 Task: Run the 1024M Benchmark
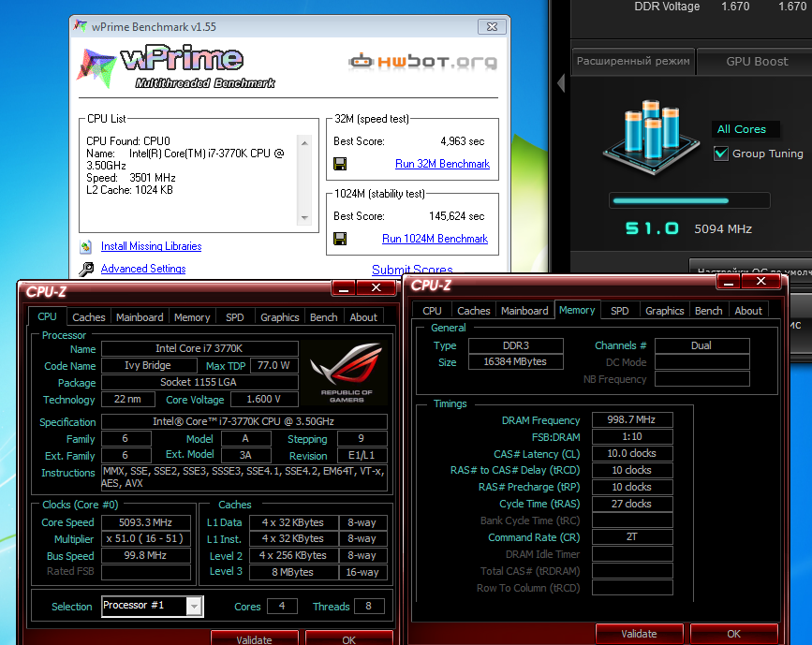pos(435,239)
